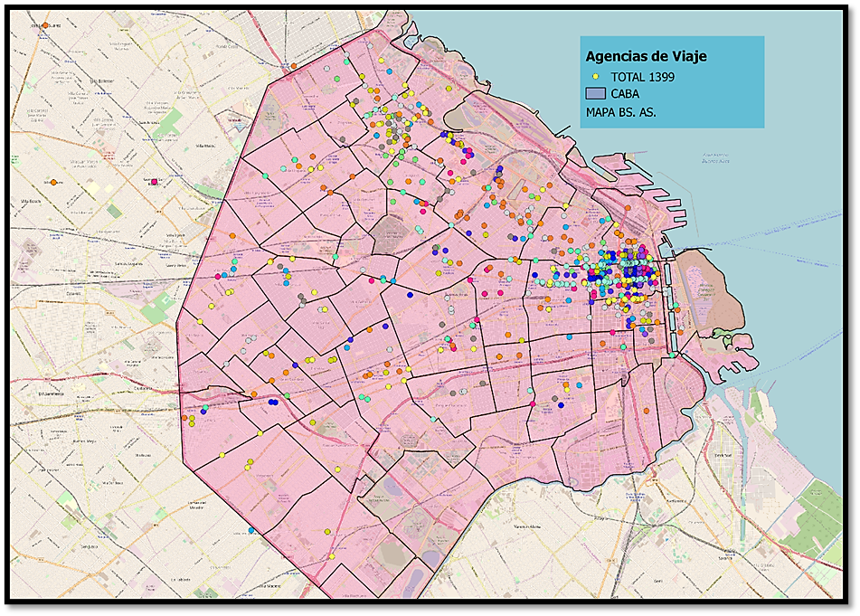The width and height of the screenshot is (860, 616).
Task: Click the 'CABA' legend text label
Action: point(626,94)
